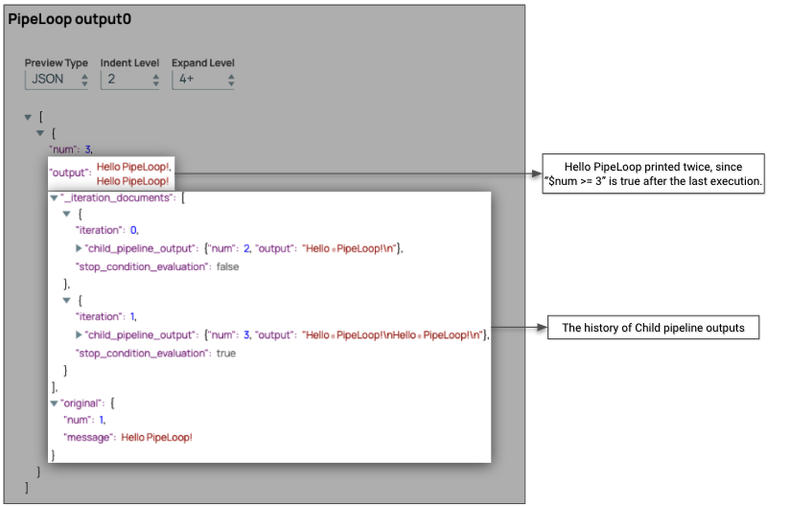Viewport: 812px width, 507px height.
Task: Select the stop_condition_evaluation false line
Action: pyautogui.click(x=157, y=266)
